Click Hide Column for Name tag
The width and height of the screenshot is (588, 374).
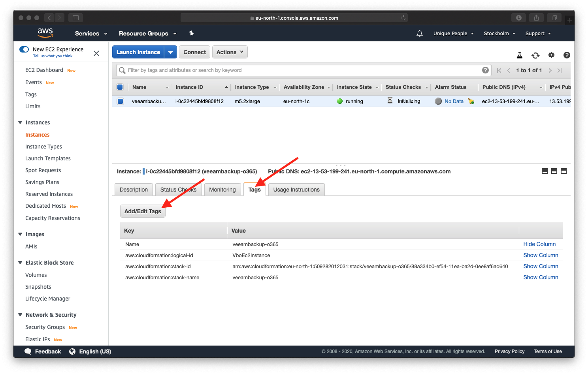[x=539, y=244]
